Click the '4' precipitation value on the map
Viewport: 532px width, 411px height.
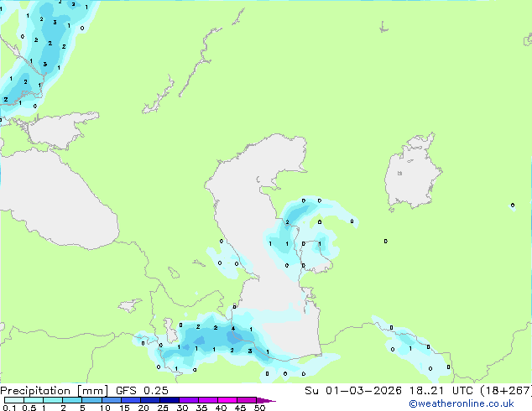tap(233, 328)
